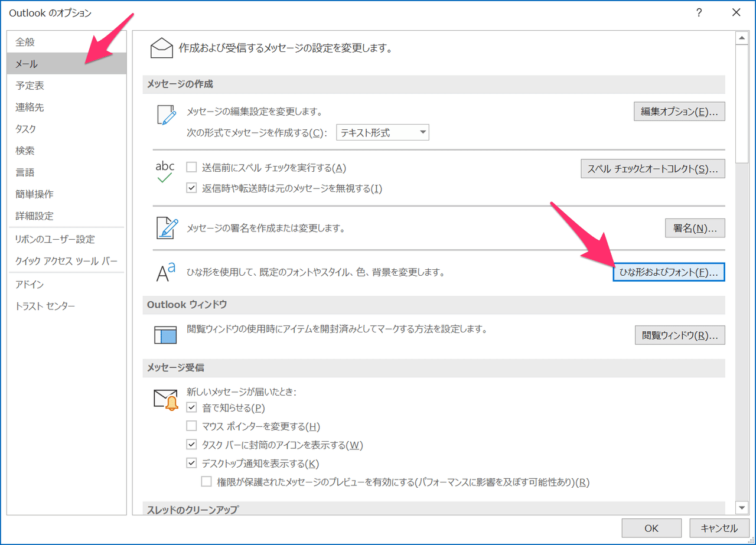Viewport: 756px width, 545px height.
Task: Toggle the 音で知らせる checkbox
Action: point(191,407)
